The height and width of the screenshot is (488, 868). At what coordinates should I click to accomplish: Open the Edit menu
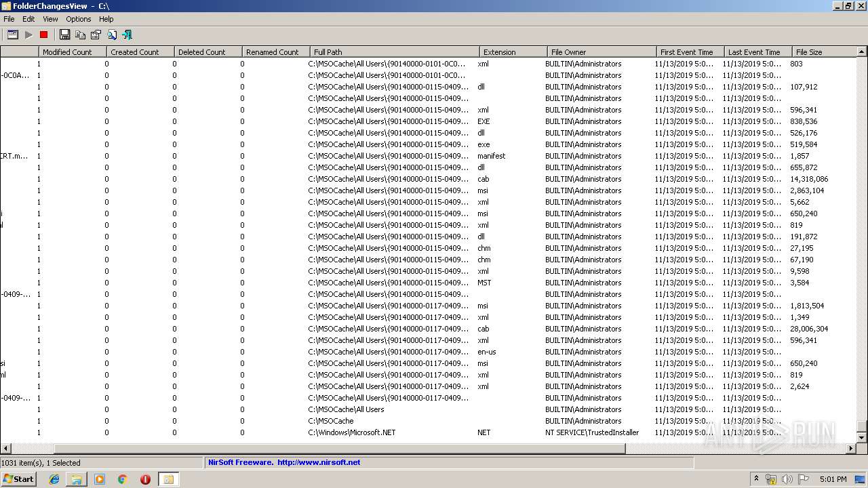(28, 19)
